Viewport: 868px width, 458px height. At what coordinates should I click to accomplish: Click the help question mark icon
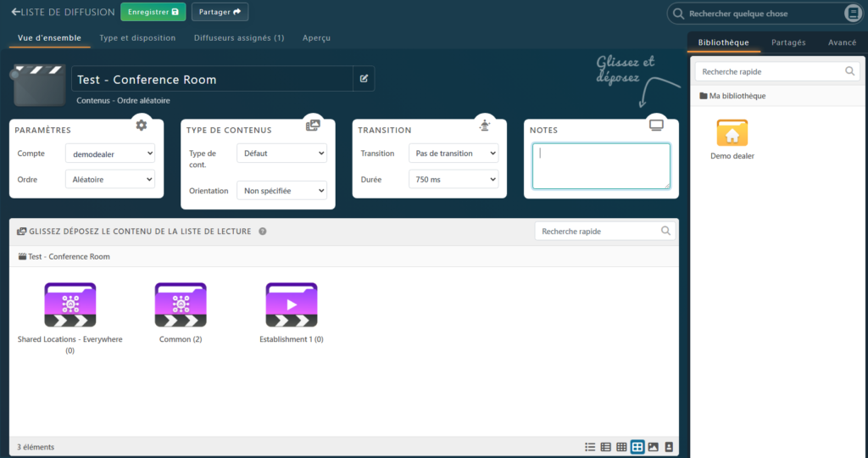pyautogui.click(x=263, y=231)
